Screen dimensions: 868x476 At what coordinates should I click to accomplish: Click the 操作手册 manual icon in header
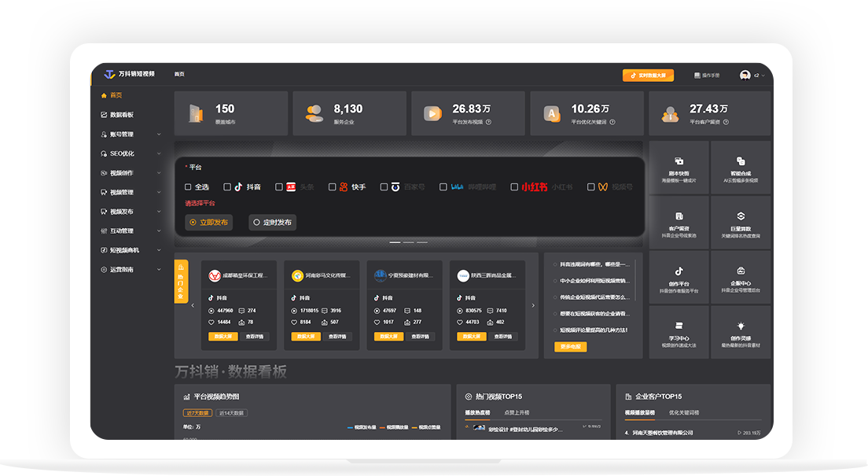[697, 76]
